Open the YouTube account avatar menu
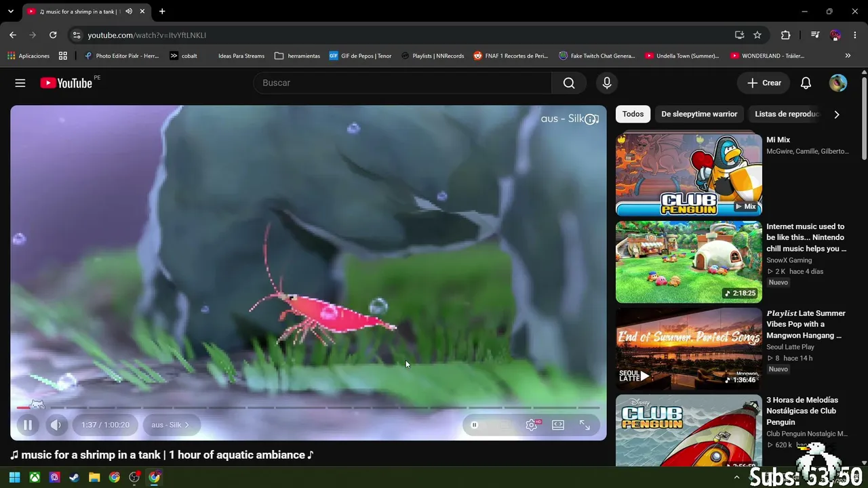 (838, 83)
